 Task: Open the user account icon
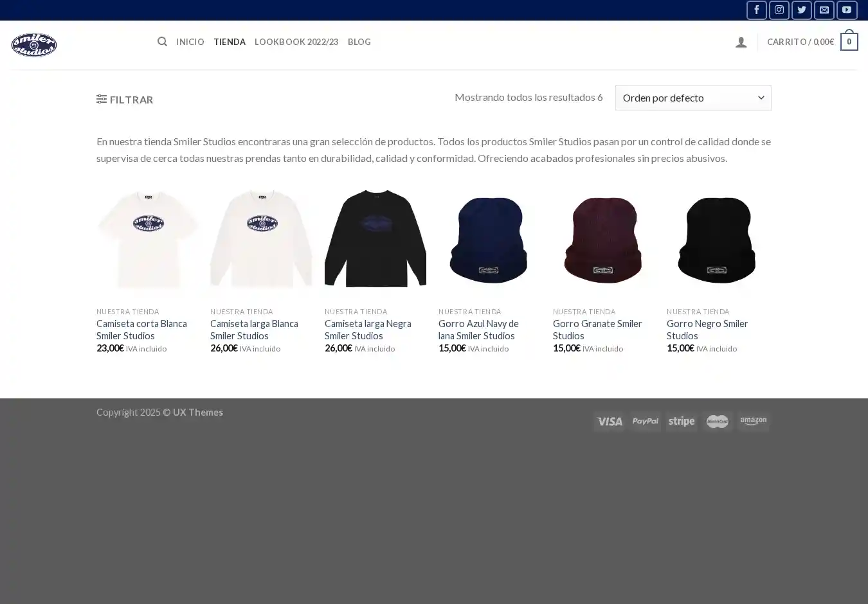pyautogui.click(x=741, y=42)
